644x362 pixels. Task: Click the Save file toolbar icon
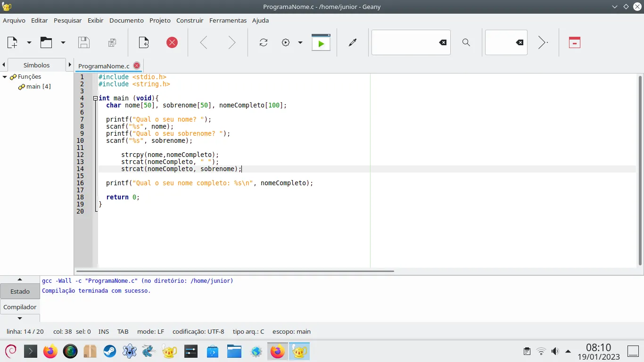[x=84, y=42]
